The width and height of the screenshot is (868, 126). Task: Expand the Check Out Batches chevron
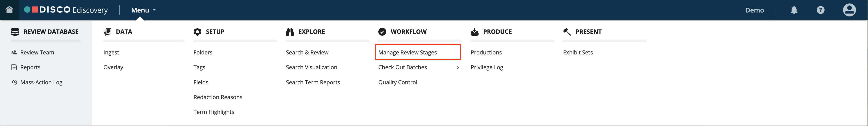(x=458, y=67)
